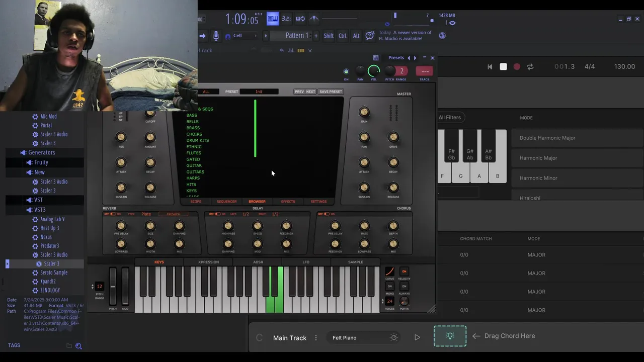Click Main Track refresh circle icon
The width and height of the screenshot is (644, 362).
tap(260, 338)
